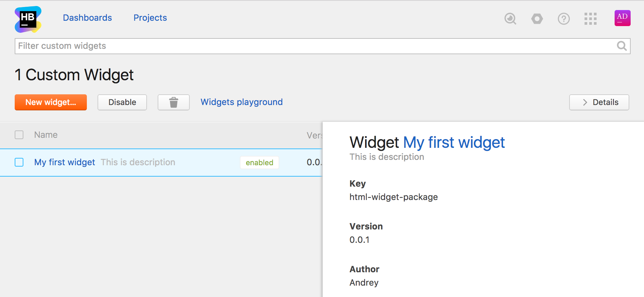Collapse the Details panel
The image size is (644, 297).
[599, 102]
